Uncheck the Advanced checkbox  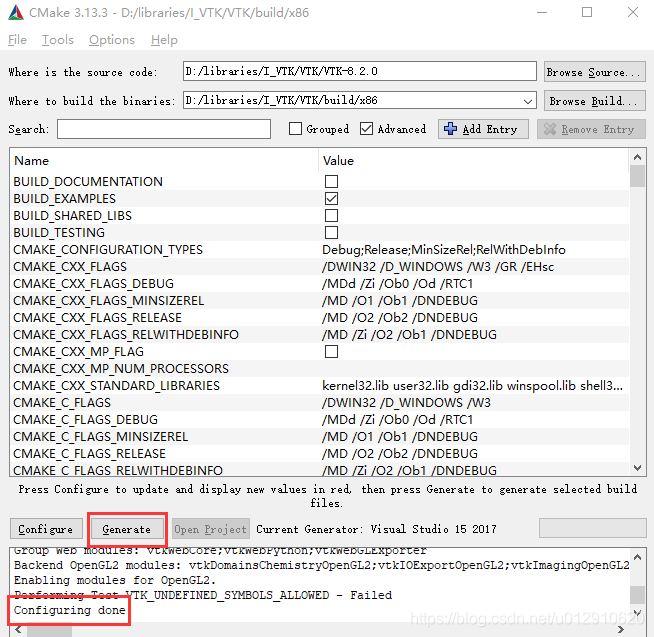point(367,129)
